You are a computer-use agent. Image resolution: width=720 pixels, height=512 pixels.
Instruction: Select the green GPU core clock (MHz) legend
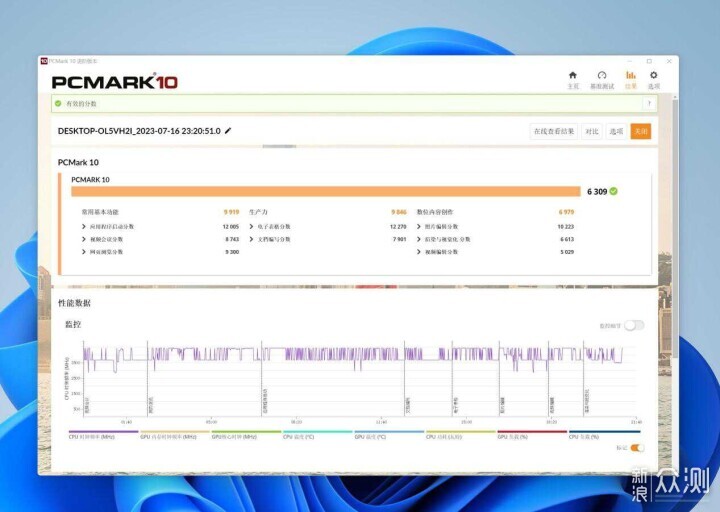[246, 434]
